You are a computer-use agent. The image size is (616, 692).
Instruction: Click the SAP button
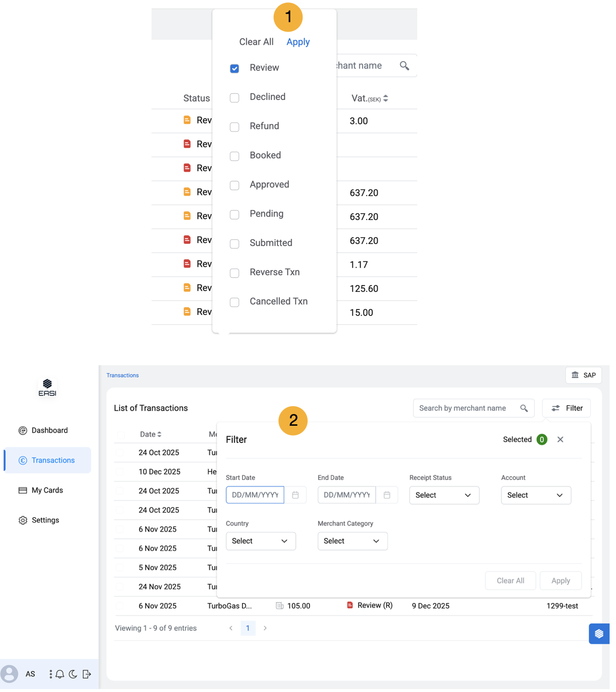pos(584,375)
